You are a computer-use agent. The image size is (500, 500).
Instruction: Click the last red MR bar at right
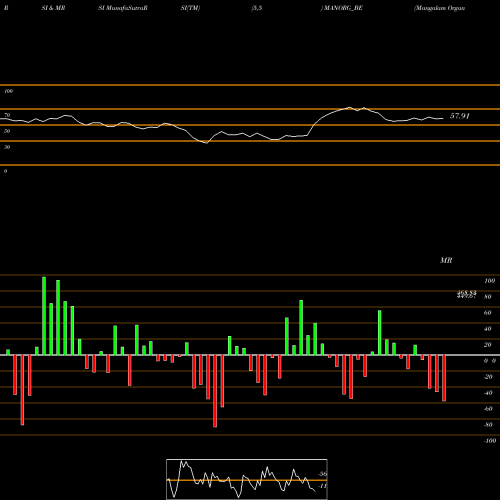444,378
